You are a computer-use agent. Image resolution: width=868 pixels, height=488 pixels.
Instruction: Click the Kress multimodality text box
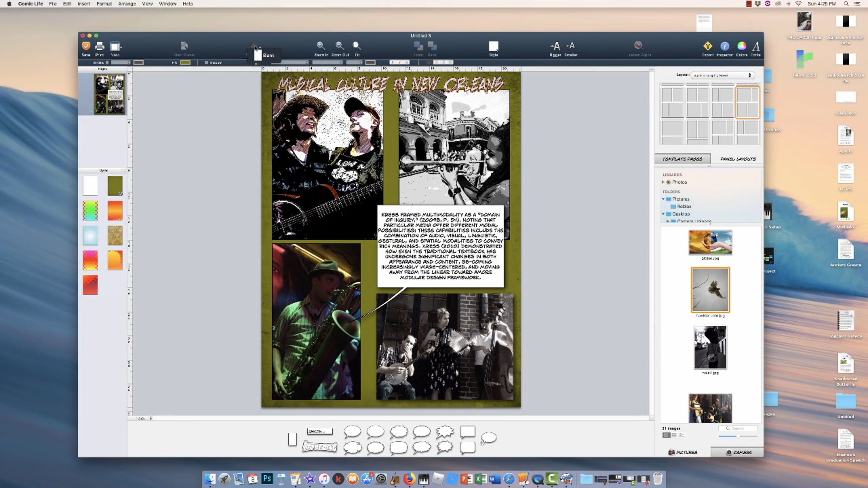pos(441,246)
